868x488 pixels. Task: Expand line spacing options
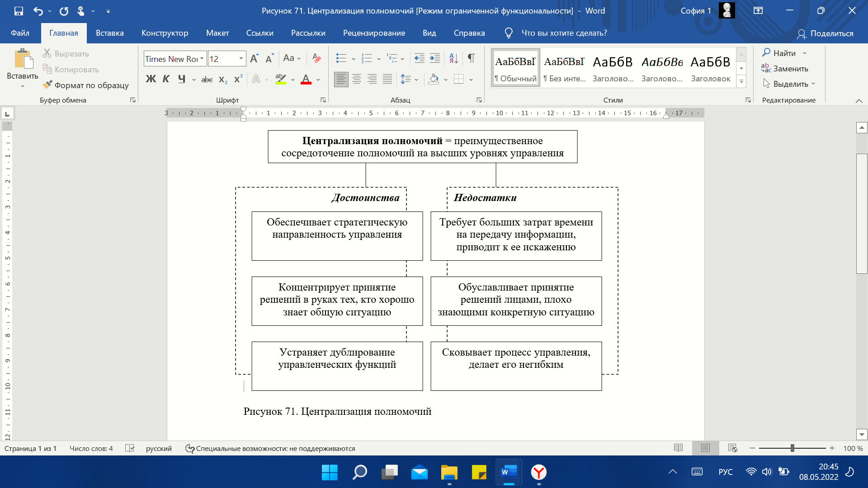click(x=416, y=80)
